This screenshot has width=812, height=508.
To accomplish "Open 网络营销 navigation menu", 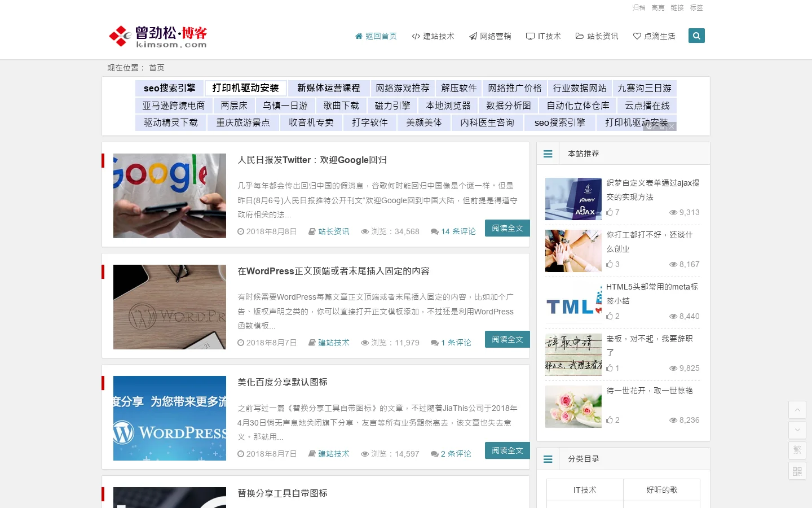I will tap(490, 36).
